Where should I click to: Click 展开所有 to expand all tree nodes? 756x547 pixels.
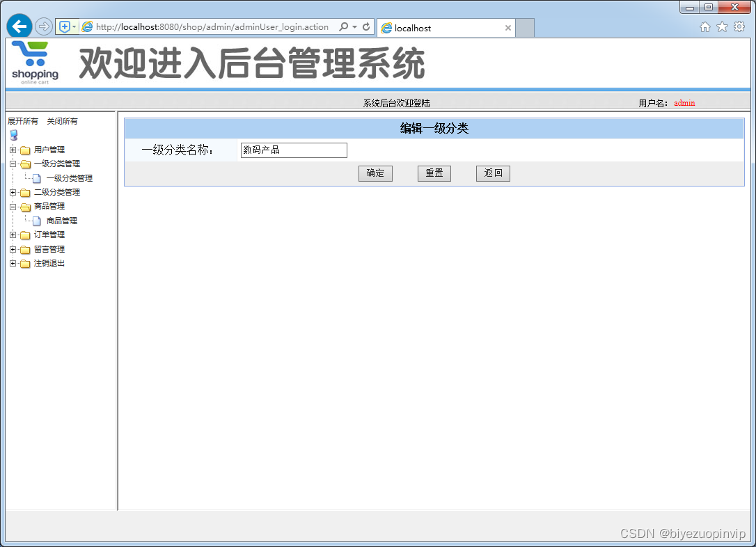(23, 121)
